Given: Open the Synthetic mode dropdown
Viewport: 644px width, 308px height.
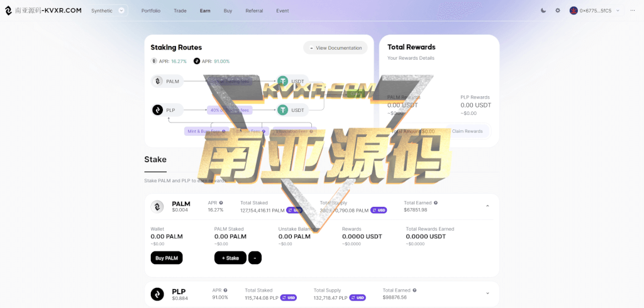Looking at the screenshot, I should pos(108,11).
